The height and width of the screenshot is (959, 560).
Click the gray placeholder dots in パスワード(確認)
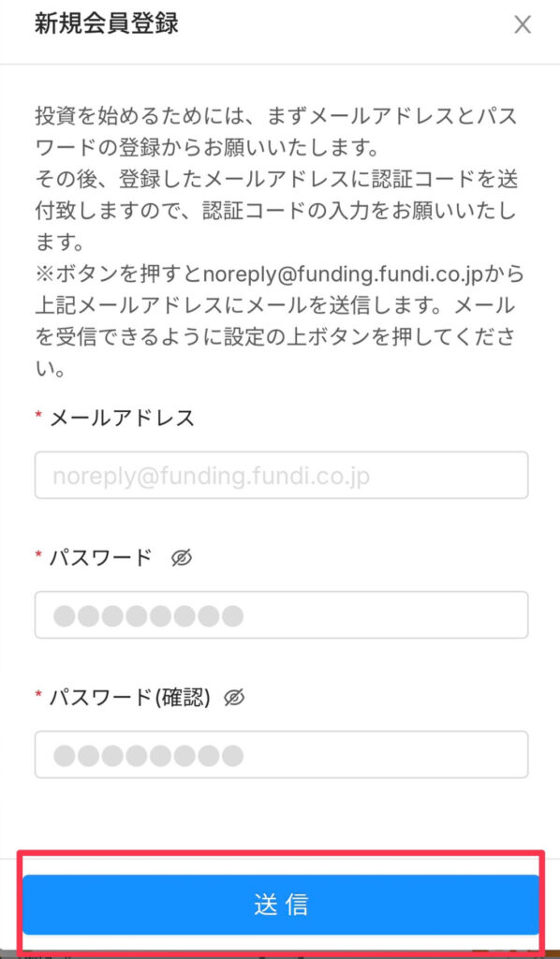tap(148, 756)
